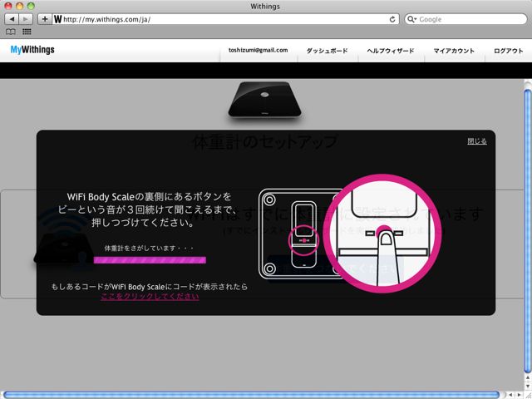
Task: Click the horizontal scrollbar left arrow
Action: [x=510, y=395]
